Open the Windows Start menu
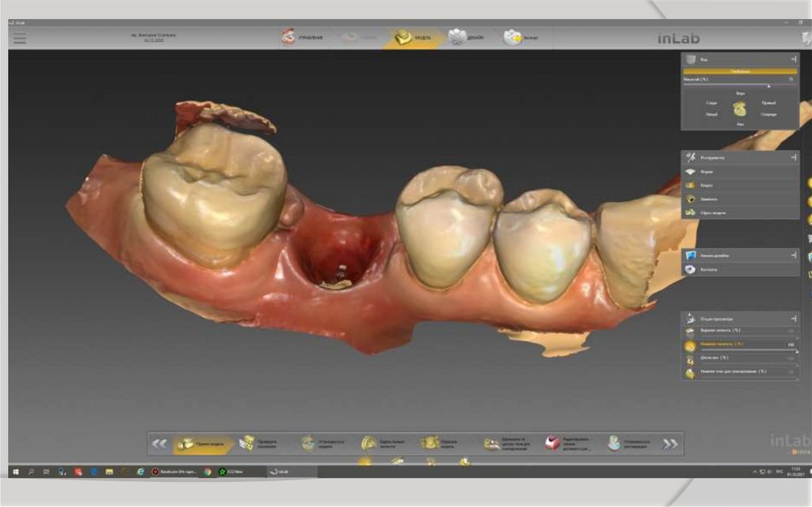Image resolution: width=812 pixels, height=507 pixels. pyautogui.click(x=16, y=472)
